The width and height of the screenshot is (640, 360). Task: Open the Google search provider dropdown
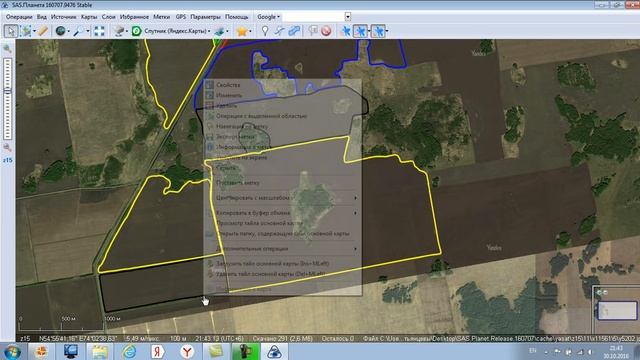[268, 17]
